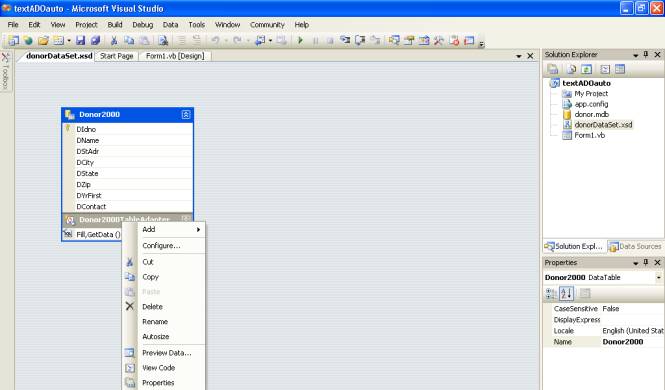Select the textADOauto project node
This screenshot has height=390, width=665.
coord(587,83)
